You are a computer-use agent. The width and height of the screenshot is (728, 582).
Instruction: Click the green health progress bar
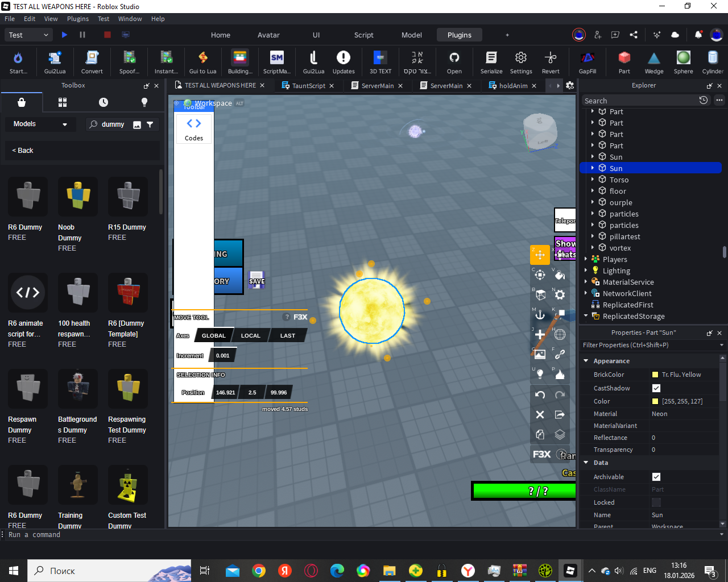pyautogui.click(x=524, y=491)
